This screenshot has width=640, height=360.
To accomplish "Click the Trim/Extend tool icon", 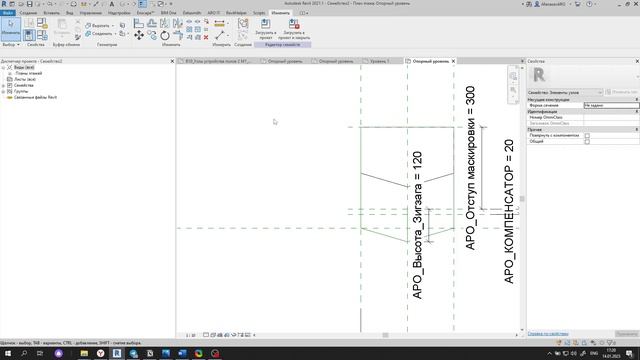I will tap(178, 36).
